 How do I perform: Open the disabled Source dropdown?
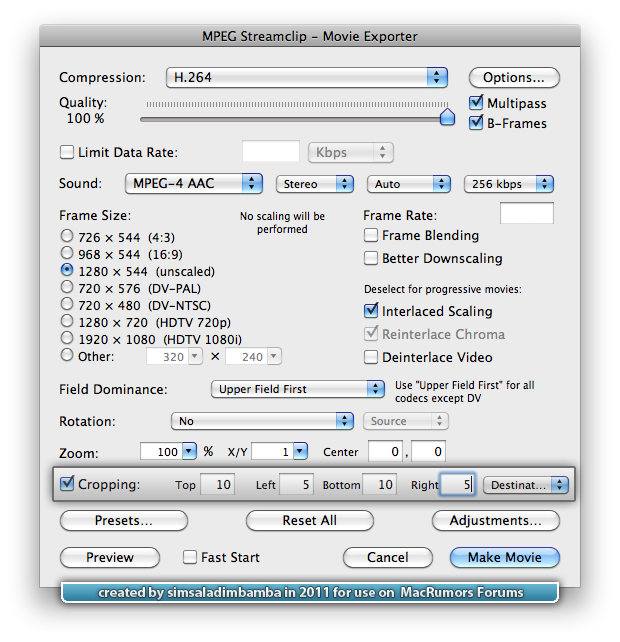pyautogui.click(x=406, y=421)
